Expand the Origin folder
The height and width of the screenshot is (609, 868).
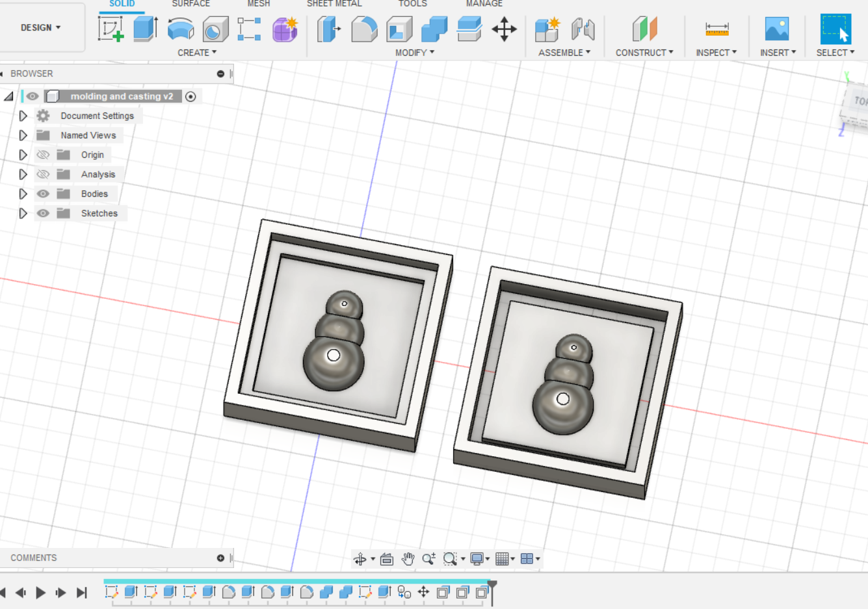click(23, 155)
